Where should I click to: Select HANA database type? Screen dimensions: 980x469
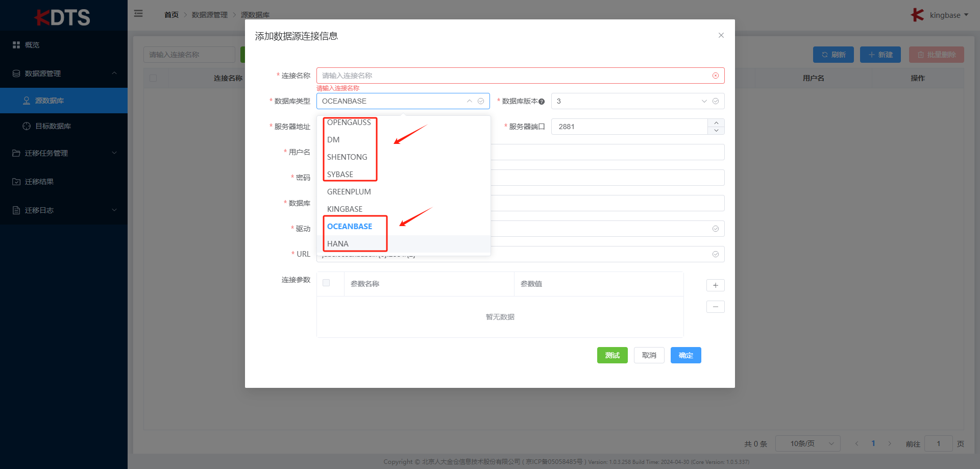tap(338, 244)
